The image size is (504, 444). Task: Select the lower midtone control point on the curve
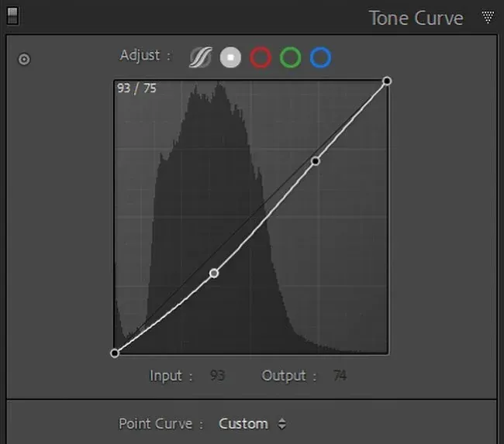(214, 273)
